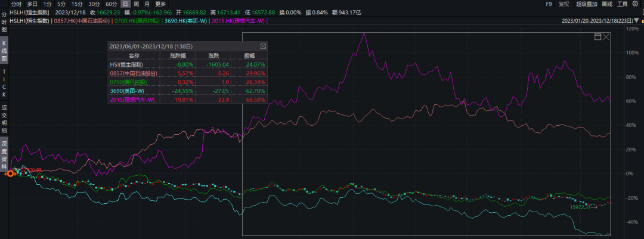644x239 pixels.
Task: Expand the date range dropdown arrow
Action: 637,20
